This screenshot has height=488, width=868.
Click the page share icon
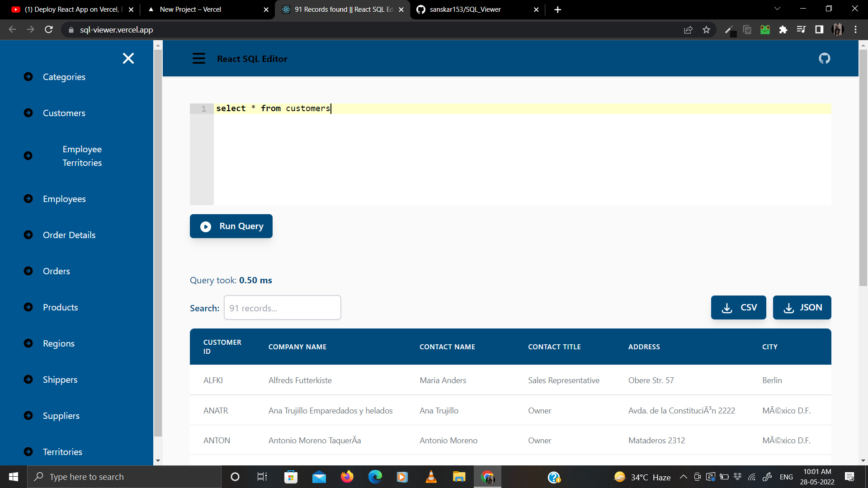[689, 29]
